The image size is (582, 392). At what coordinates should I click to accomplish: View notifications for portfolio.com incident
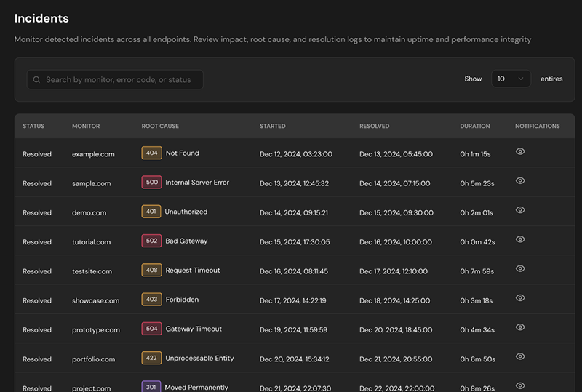(520, 357)
